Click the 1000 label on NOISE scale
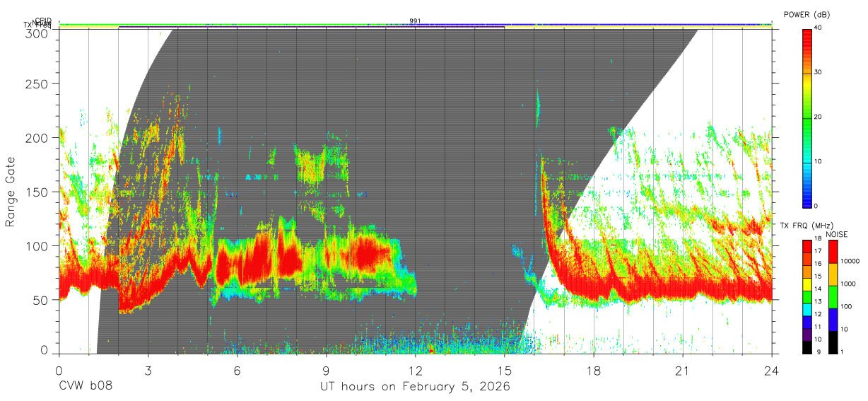The height and width of the screenshot is (401, 868). pyautogui.click(x=848, y=284)
